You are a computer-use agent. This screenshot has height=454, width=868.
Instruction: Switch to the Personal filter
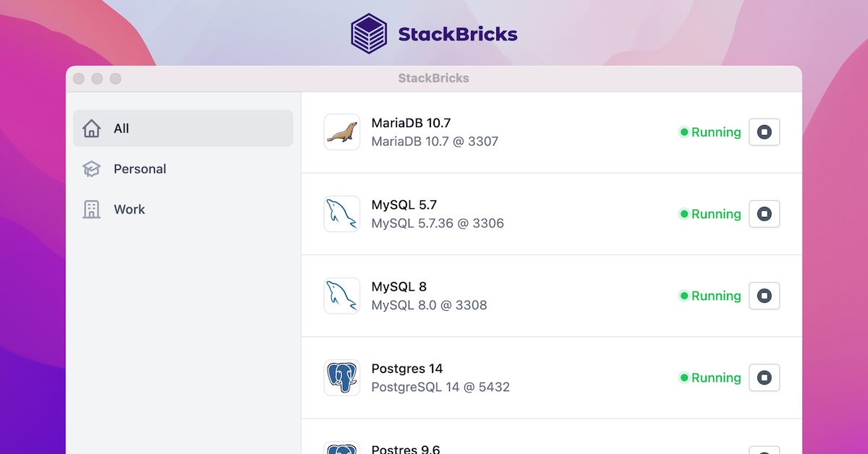coord(140,168)
